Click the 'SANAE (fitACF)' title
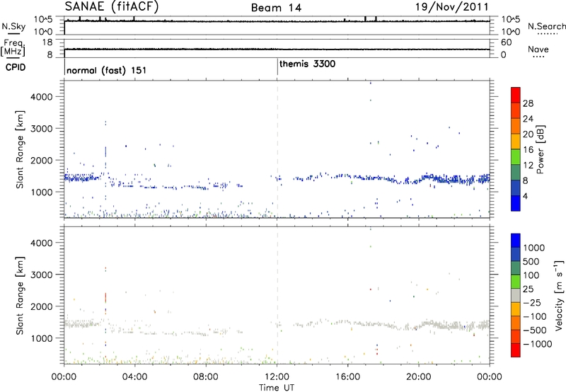Screen dimensions: 566x392 (112, 6)
